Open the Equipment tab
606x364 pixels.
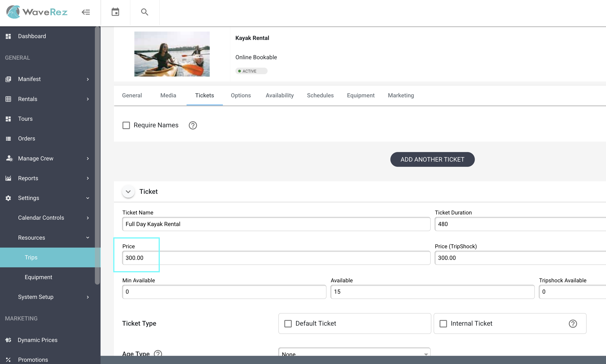point(360,95)
